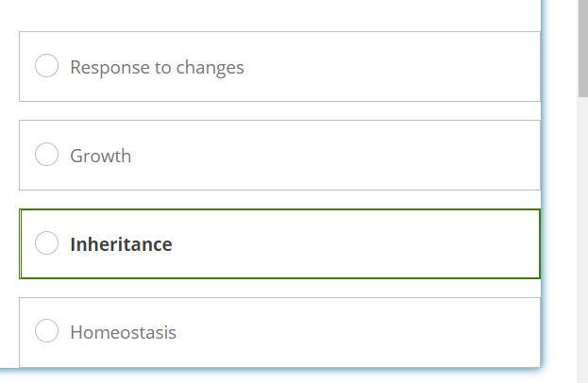Screen dimensions: 588x383
Task: Click the vertical scrollbar thumb
Action: [x=582, y=47]
